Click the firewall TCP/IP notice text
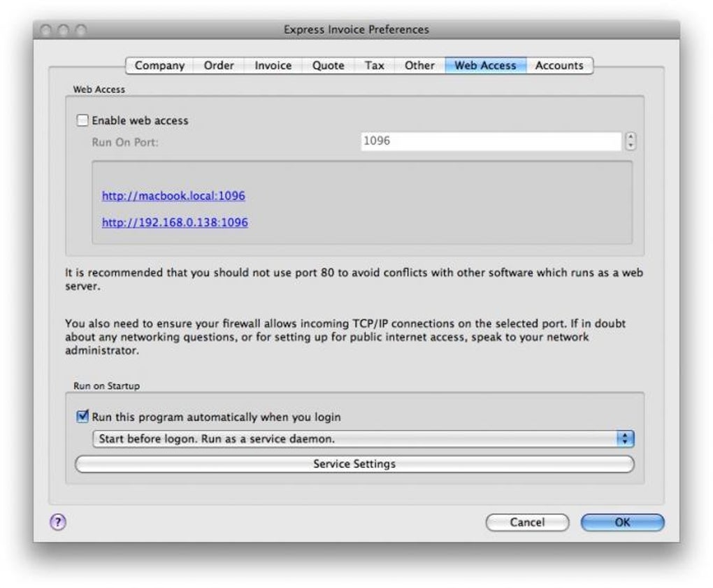 (345, 337)
